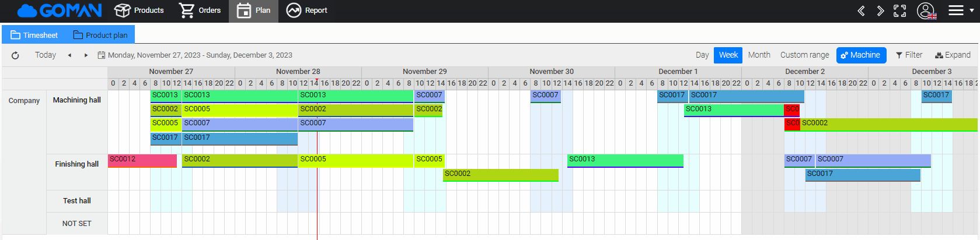Go to previous week arrow

[x=69, y=55]
